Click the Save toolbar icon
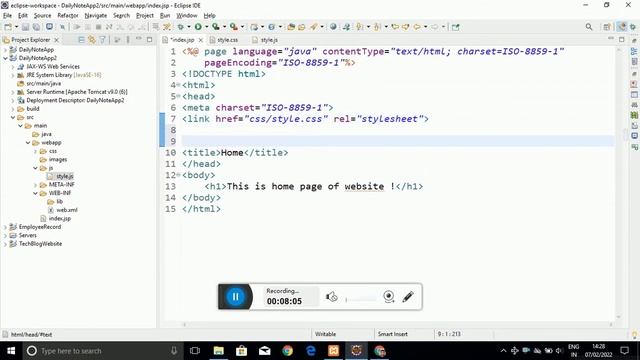This screenshot has height=360, width=640. (x=25, y=27)
